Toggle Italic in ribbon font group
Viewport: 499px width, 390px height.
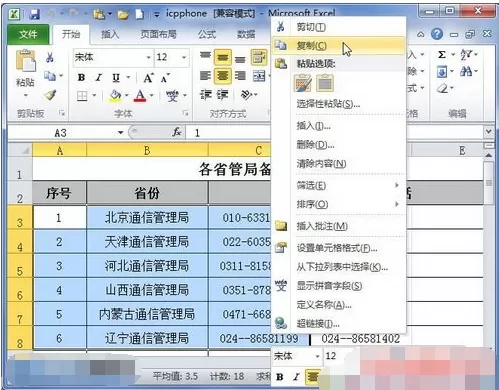click(x=98, y=78)
